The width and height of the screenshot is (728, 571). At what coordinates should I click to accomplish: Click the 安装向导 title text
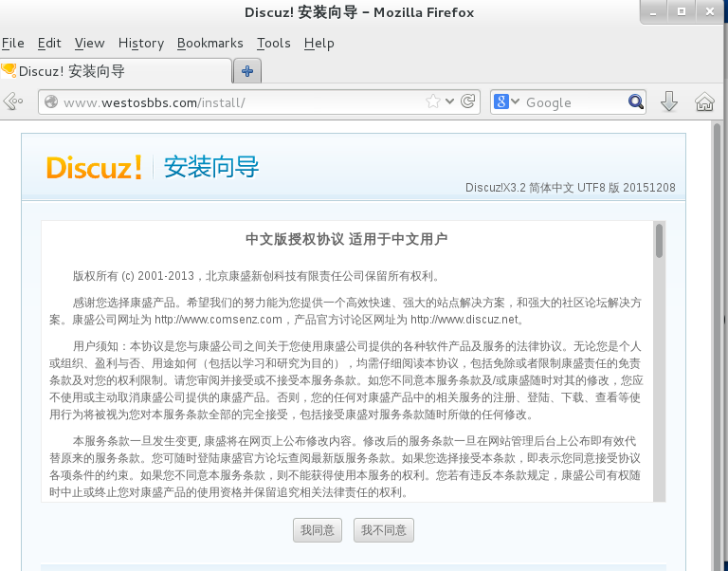pyautogui.click(x=211, y=167)
